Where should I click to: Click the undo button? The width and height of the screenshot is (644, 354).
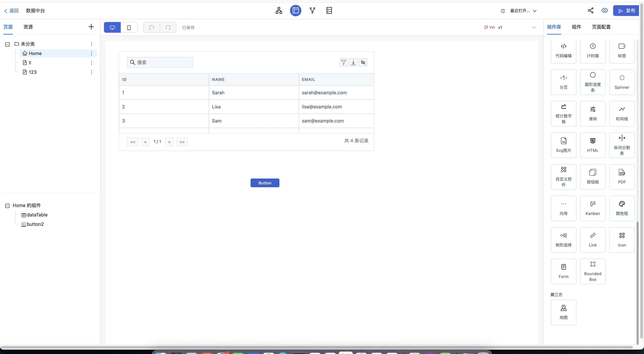[151, 27]
